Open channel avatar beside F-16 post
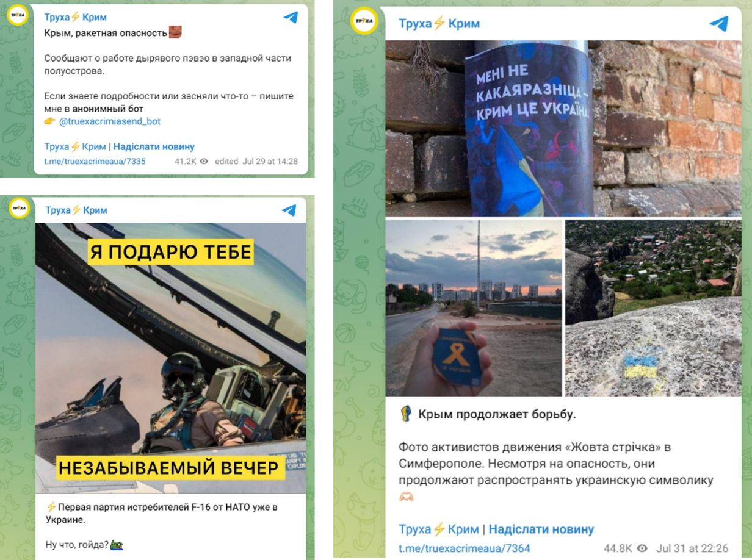The height and width of the screenshot is (560, 752). coord(19,208)
